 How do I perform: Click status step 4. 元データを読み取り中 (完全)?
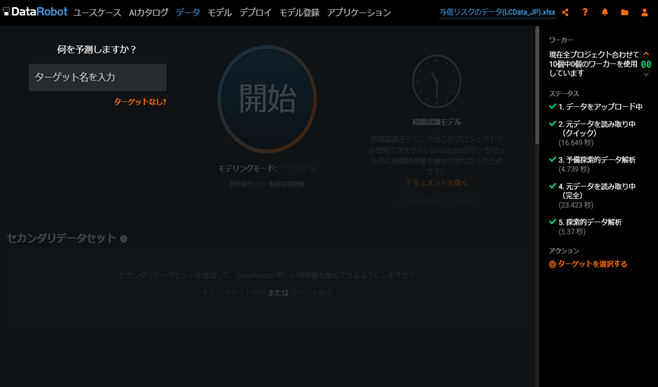[x=592, y=195]
